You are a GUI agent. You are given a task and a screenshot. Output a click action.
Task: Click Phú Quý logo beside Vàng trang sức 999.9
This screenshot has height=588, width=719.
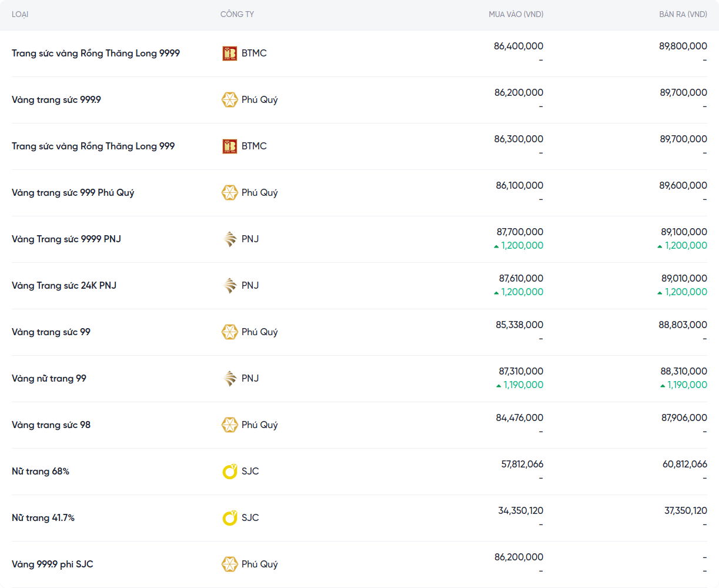tap(229, 100)
